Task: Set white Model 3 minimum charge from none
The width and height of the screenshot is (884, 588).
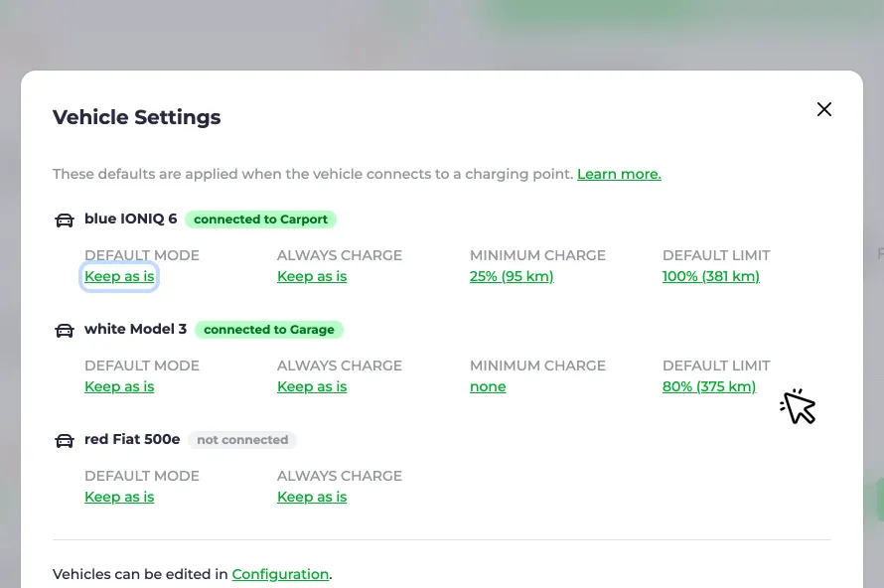Action: coord(488,386)
